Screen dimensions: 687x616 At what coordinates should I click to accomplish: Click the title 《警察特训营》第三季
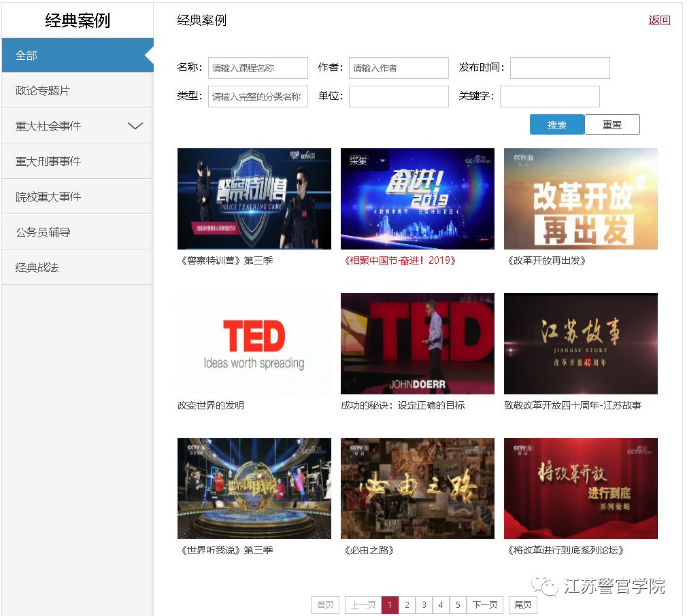pyautogui.click(x=227, y=260)
